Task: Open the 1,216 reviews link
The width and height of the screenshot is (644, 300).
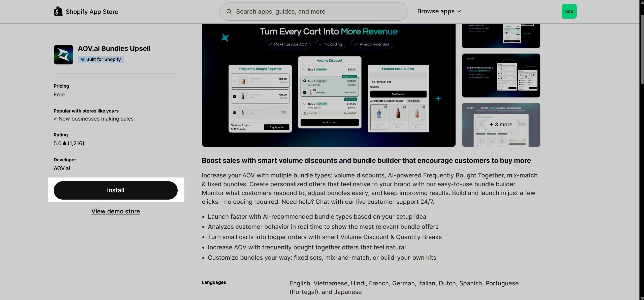Action: click(x=76, y=143)
